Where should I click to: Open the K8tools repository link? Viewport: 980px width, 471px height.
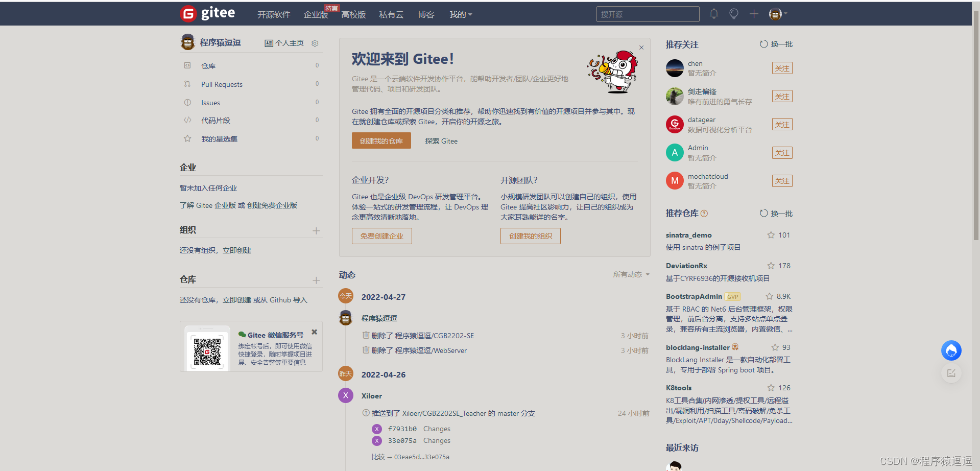[679, 388]
